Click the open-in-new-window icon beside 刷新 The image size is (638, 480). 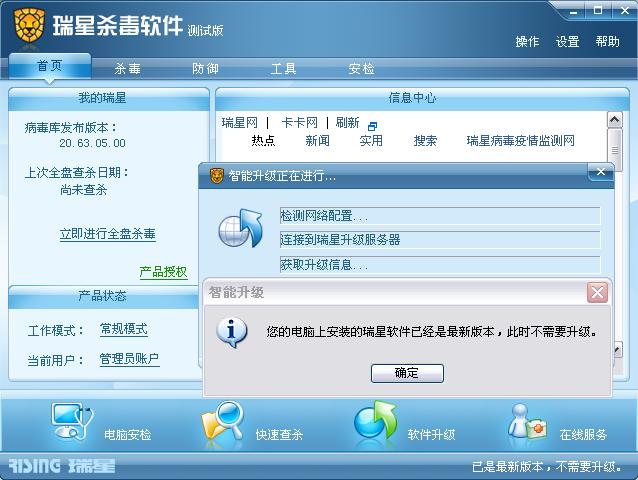pyautogui.click(x=372, y=126)
